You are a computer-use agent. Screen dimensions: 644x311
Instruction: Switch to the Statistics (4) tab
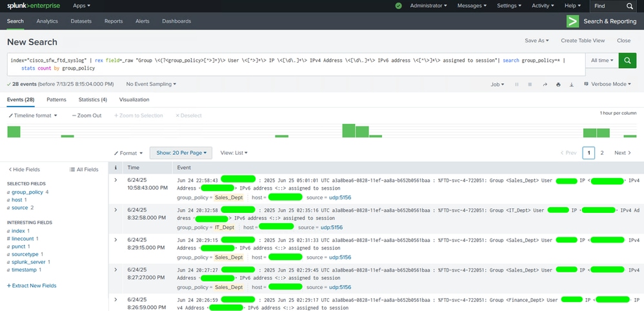tap(93, 100)
